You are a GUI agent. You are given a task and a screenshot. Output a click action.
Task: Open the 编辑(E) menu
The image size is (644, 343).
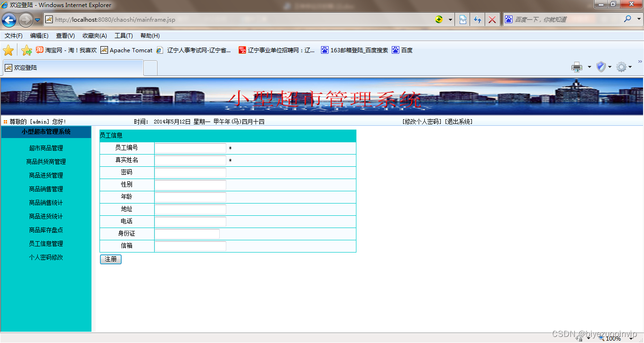39,36
